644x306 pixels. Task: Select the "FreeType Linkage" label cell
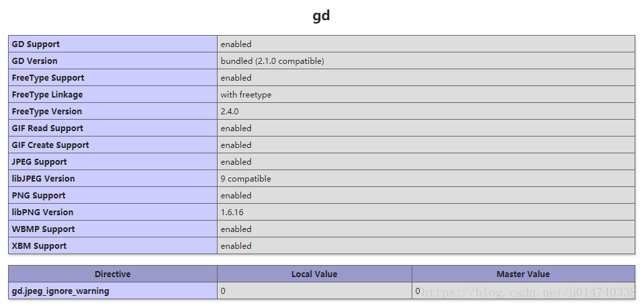coord(113,95)
